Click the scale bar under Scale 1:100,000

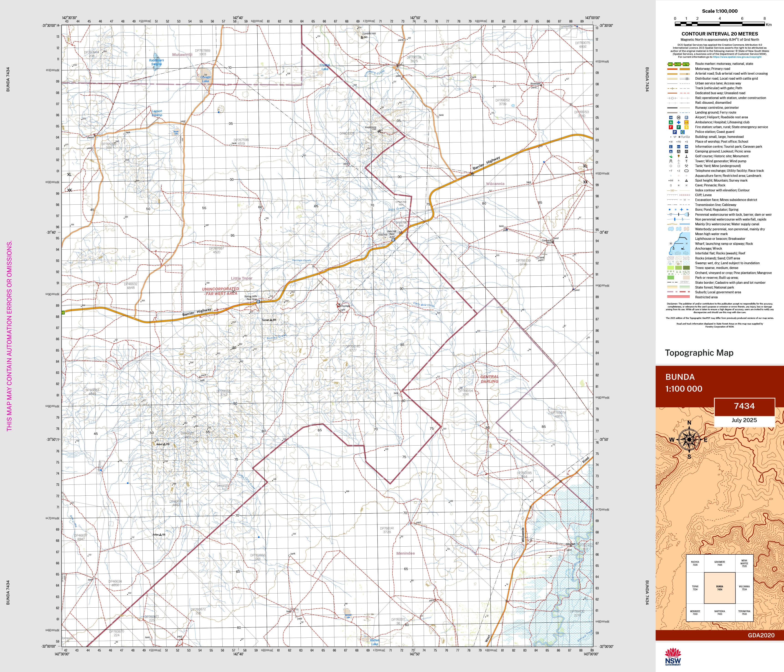pyautogui.click(x=720, y=24)
